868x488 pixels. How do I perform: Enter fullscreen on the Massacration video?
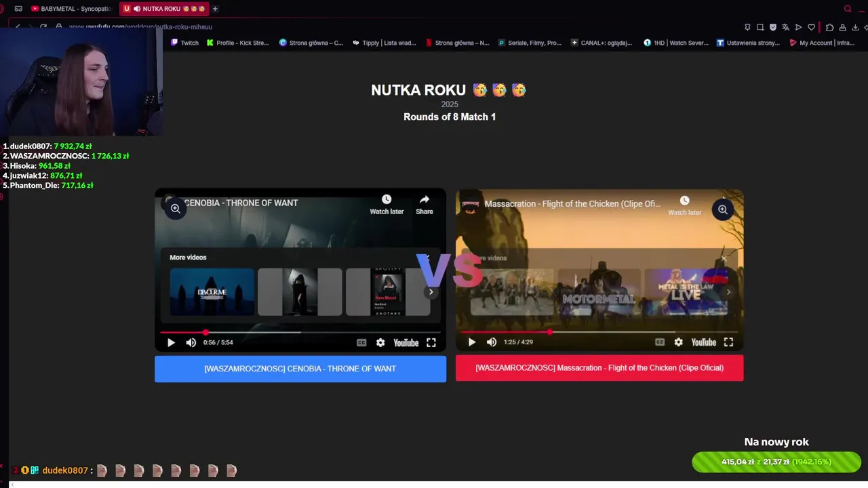pos(728,342)
